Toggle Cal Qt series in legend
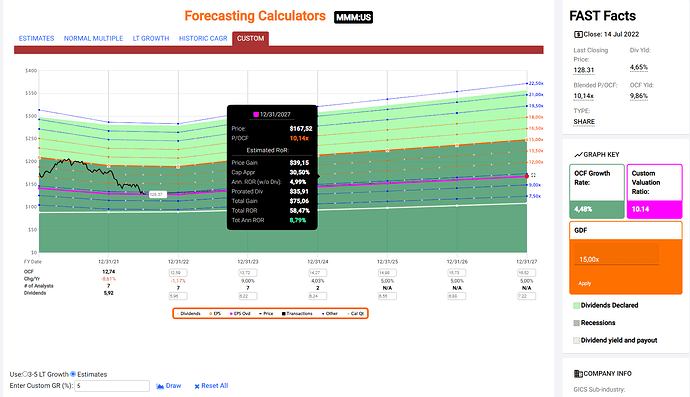The width and height of the screenshot is (690, 397). point(356,313)
